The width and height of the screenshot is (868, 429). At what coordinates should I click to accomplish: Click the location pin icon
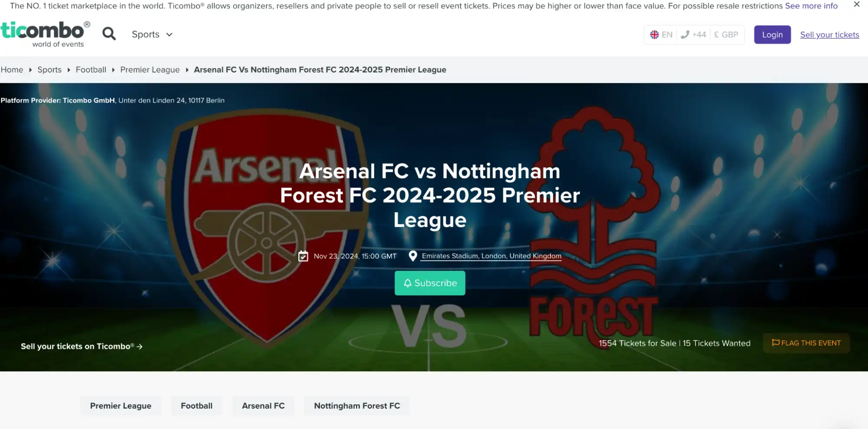tap(413, 256)
